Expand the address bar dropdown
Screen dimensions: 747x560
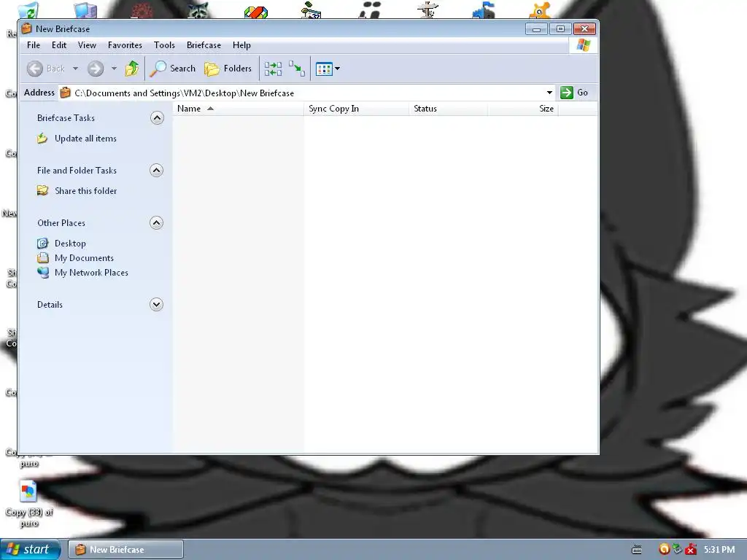549,93
